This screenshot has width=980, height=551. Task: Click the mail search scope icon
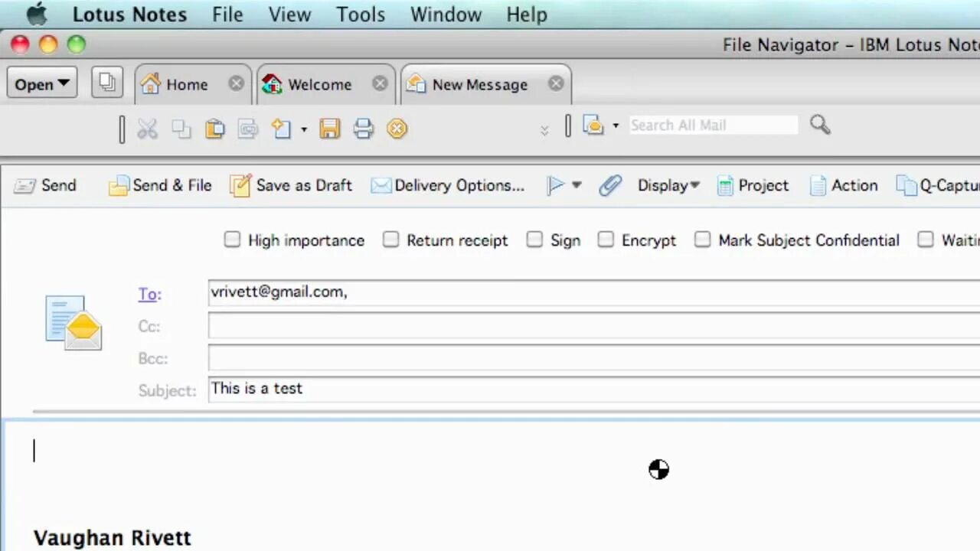593,125
